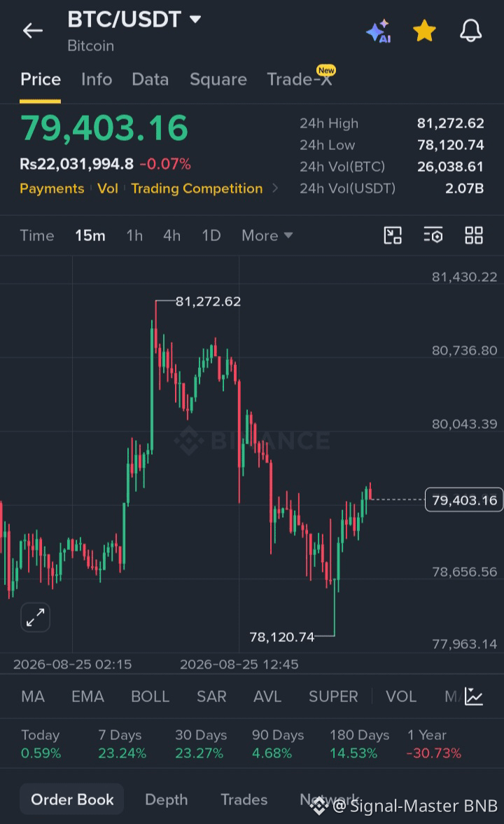The image size is (504, 824).
Task: Select the Time chart interval
Action: 37,235
